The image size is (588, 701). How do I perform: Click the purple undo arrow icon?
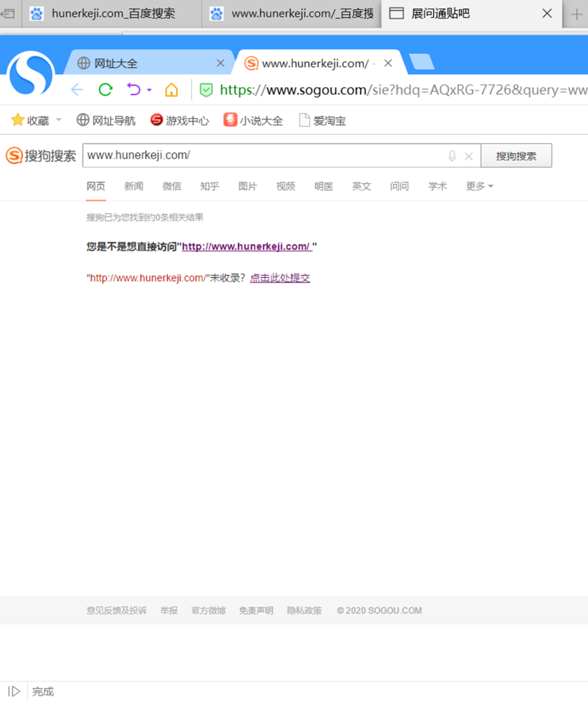coord(134,89)
